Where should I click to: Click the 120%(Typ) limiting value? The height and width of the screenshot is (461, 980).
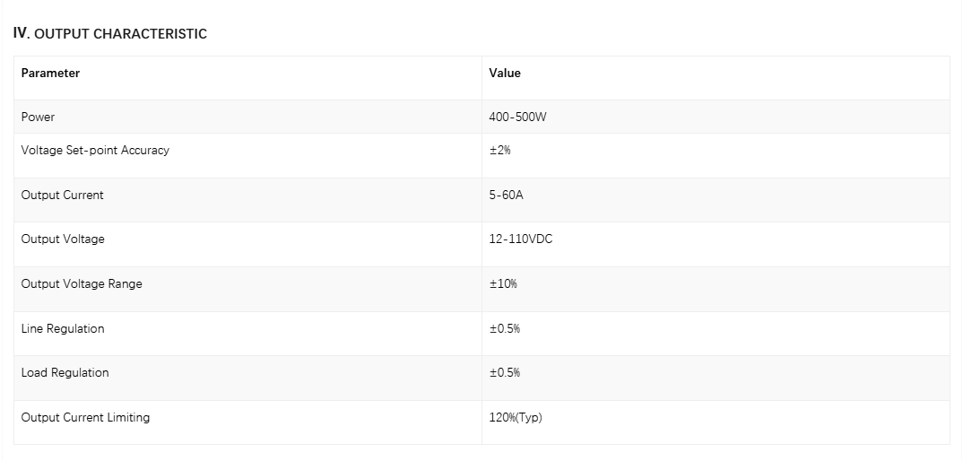(516, 417)
